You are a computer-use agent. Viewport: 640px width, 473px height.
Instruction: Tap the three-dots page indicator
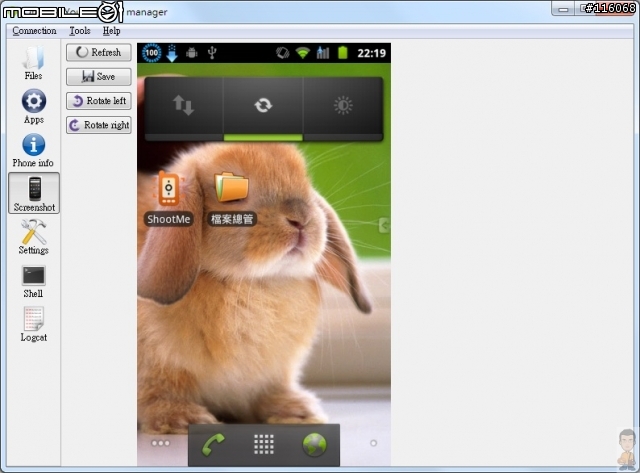point(160,443)
